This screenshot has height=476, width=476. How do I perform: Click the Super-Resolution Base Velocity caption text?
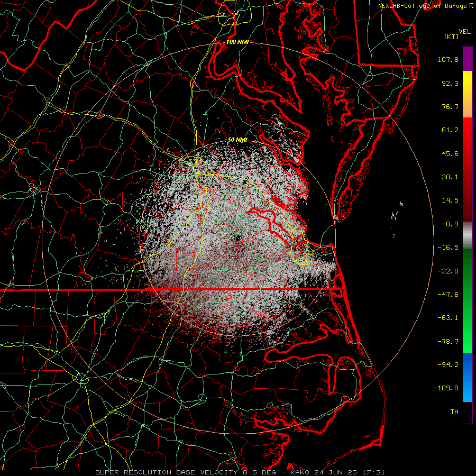(x=240, y=472)
